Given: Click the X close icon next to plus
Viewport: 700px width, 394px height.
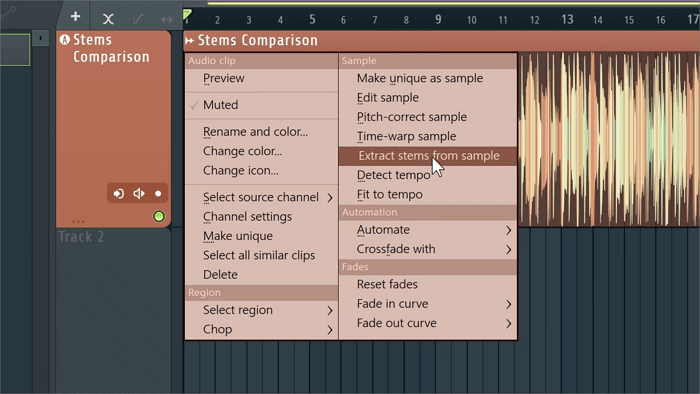Looking at the screenshot, I should coord(108,19).
